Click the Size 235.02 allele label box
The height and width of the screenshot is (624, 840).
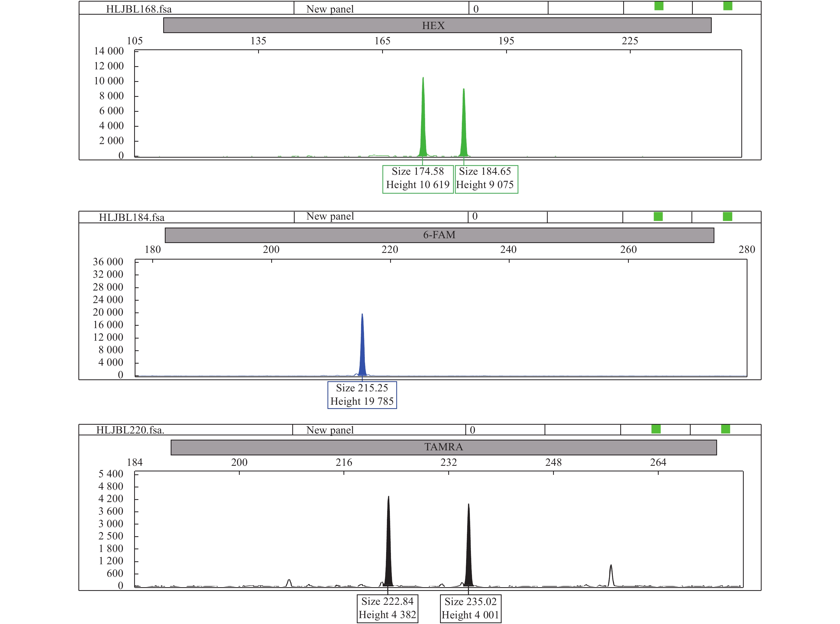pos(470,608)
